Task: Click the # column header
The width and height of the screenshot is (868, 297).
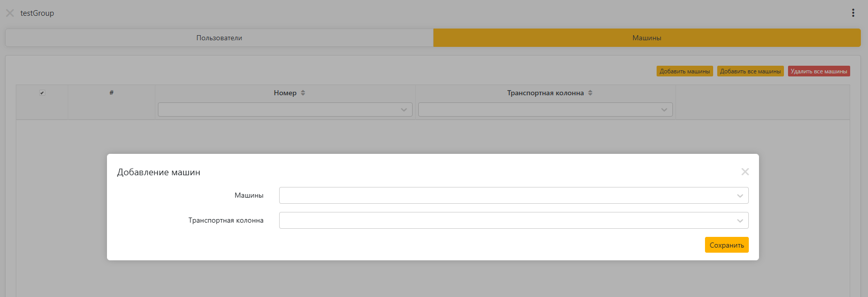Action: 111,93
